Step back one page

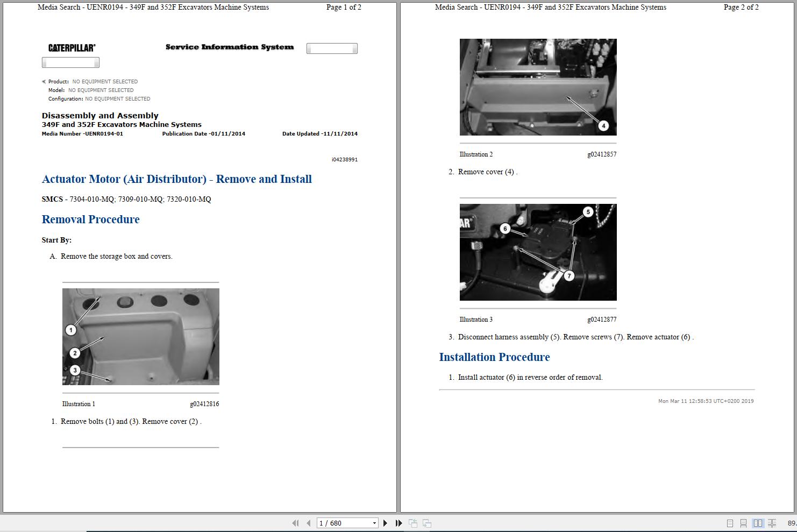(x=308, y=523)
